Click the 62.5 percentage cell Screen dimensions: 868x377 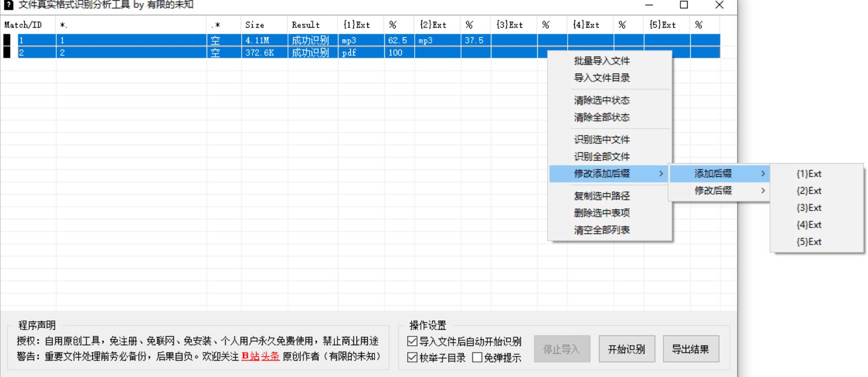399,40
